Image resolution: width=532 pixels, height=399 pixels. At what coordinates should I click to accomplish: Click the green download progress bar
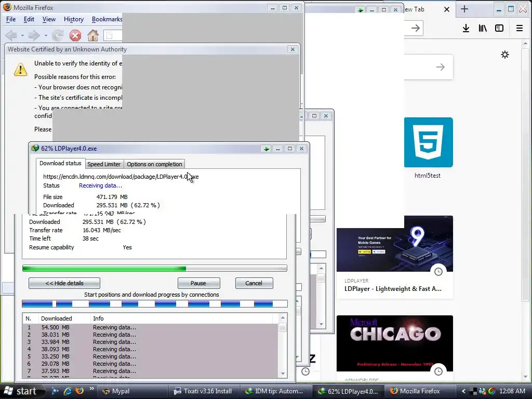point(154,269)
